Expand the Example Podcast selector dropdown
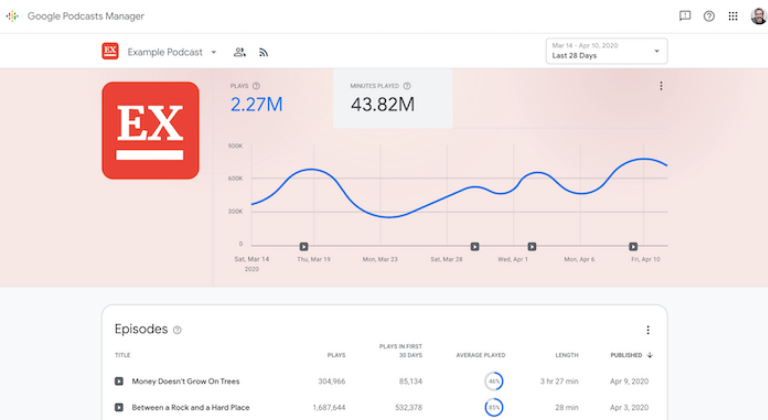This screenshot has height=420, width=768. point(214,52)
